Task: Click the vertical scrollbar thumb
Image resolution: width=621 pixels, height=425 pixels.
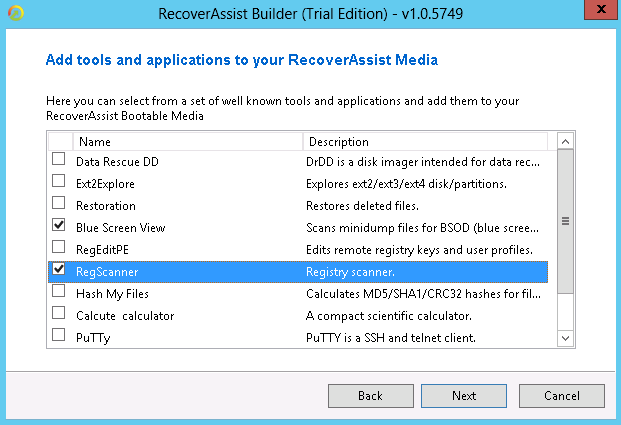Action: tap(564, 222)
